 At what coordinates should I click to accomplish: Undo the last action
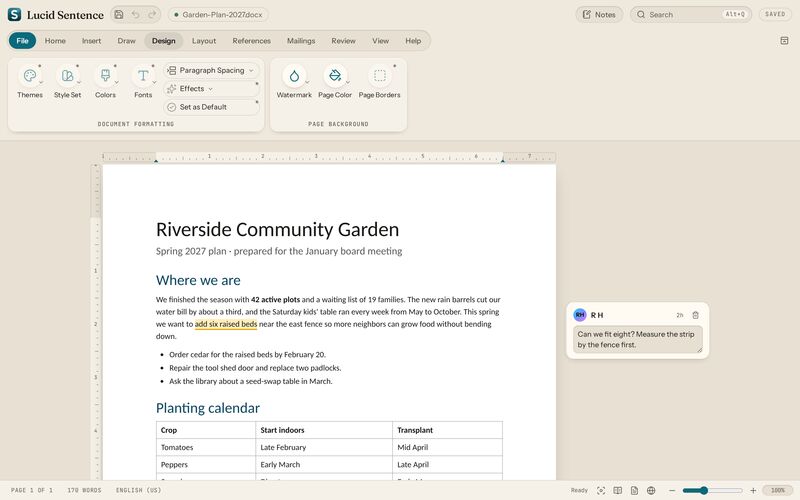tap(135, 14)
